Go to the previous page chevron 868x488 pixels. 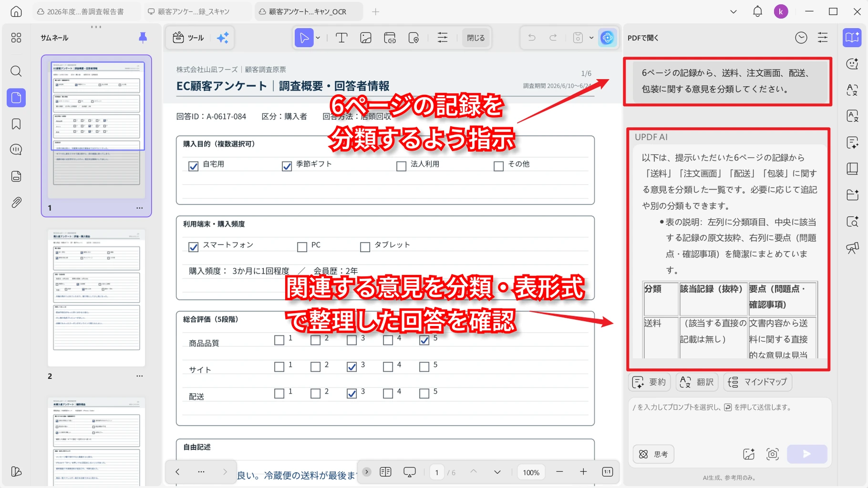point(474,472)
